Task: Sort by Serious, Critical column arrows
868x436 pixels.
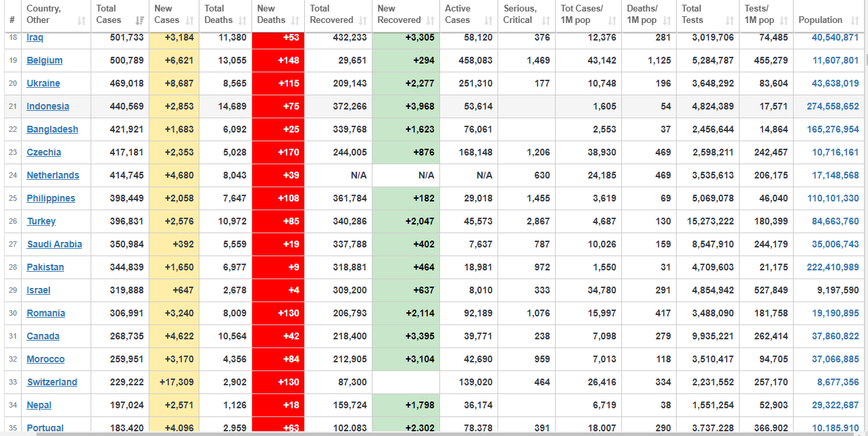Action: 546,21
